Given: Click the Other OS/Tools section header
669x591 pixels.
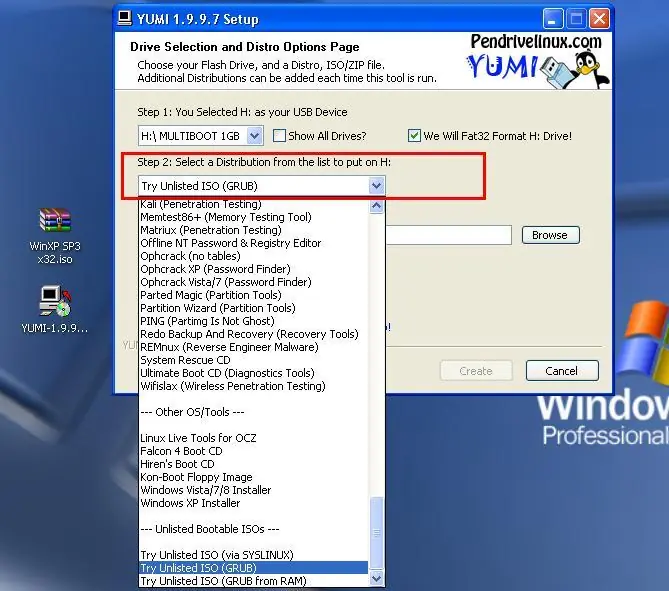Looking at the screenshot, I should click(253, 412).
